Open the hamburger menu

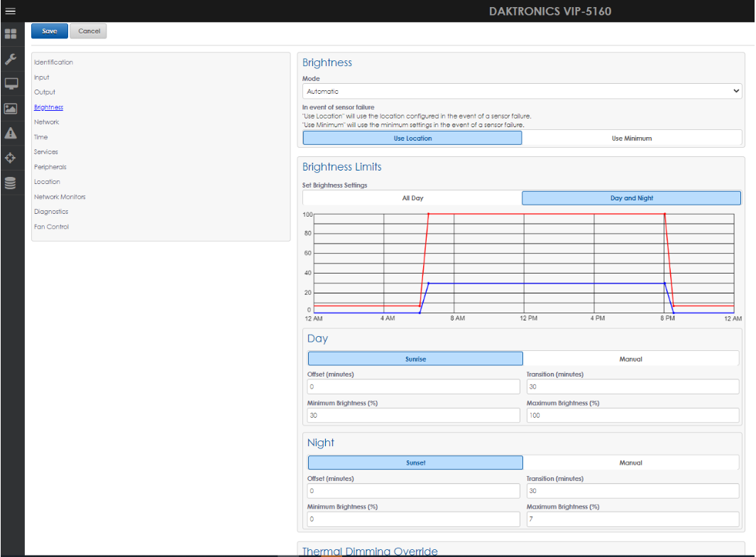pyautogui.click(x=11, y=11)
